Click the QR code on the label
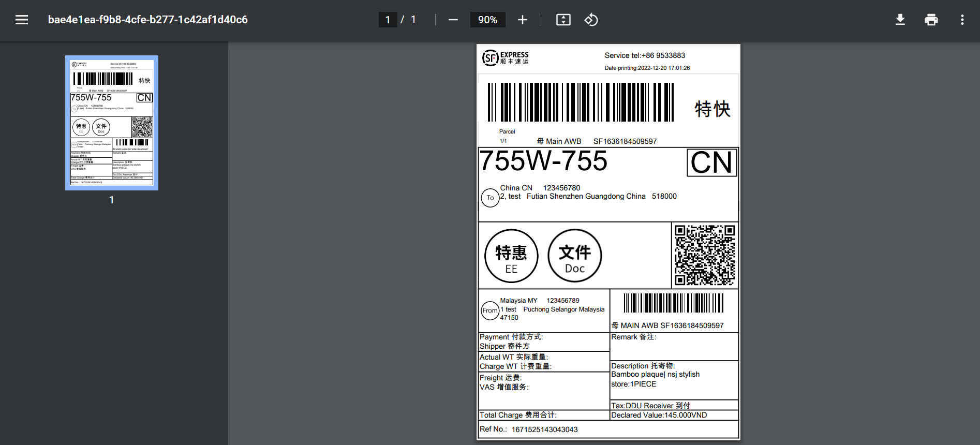Screen dimensions: 980x445 705,255
